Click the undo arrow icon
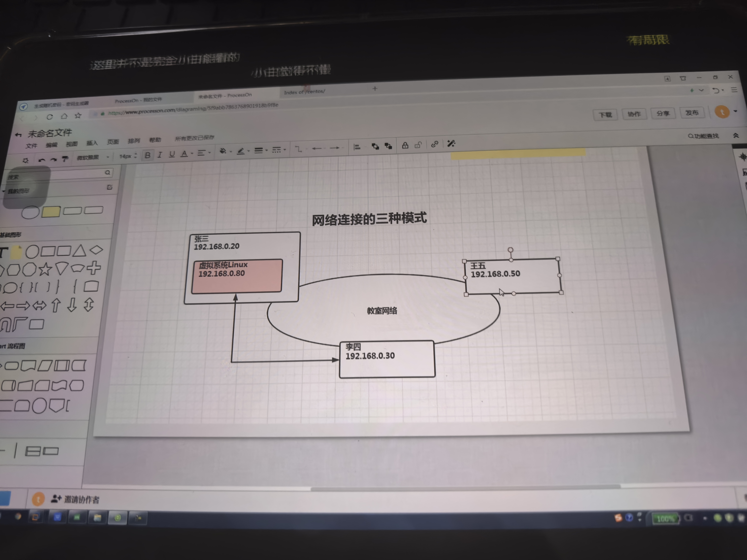Image resolution: width=747 pixels, height=560 pixels. pyautogui.click(x=42, y=160)
